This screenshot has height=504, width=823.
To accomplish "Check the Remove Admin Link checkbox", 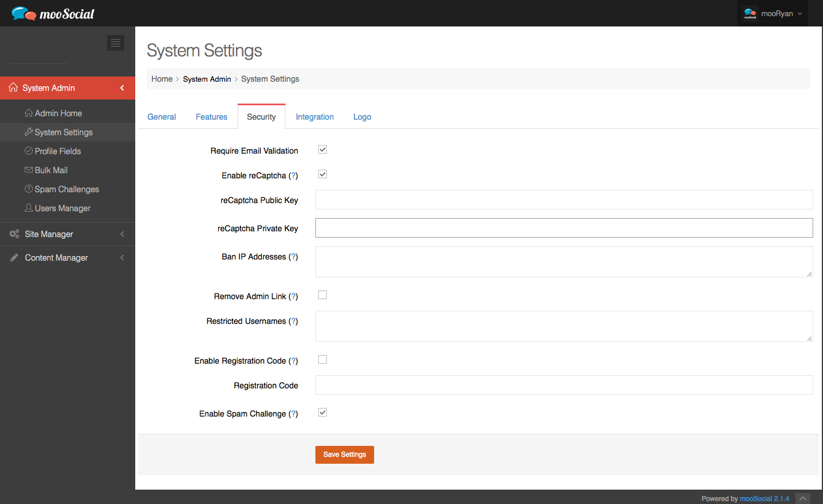I will click(322, 295).
